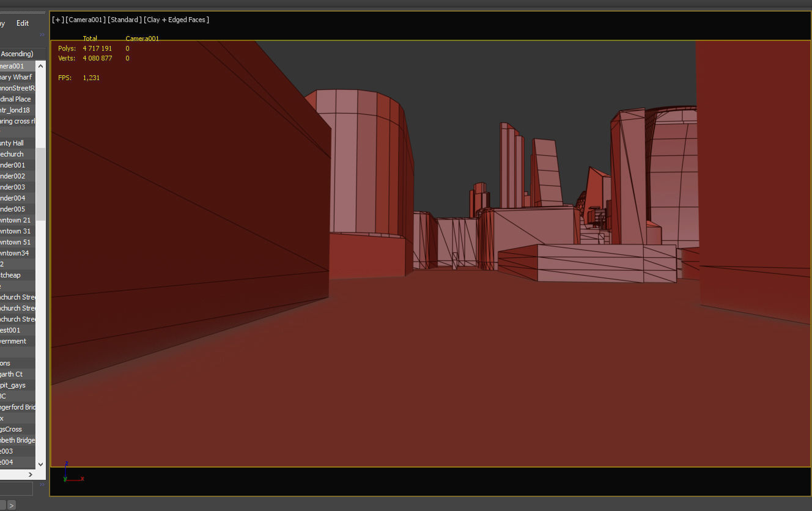Select the 'wntown 51' list row

[18, 242]
